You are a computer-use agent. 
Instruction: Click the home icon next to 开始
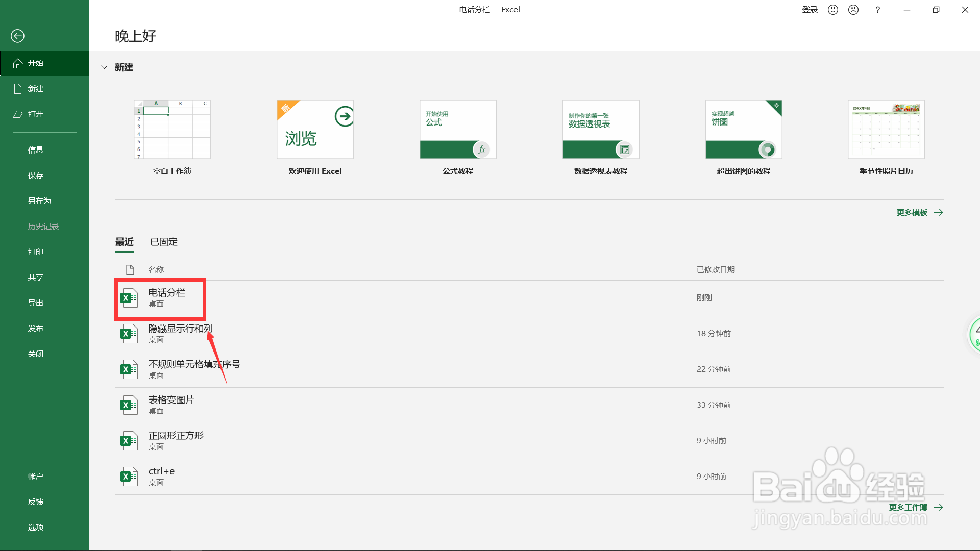pyautogui.click(x=18, y=63)
